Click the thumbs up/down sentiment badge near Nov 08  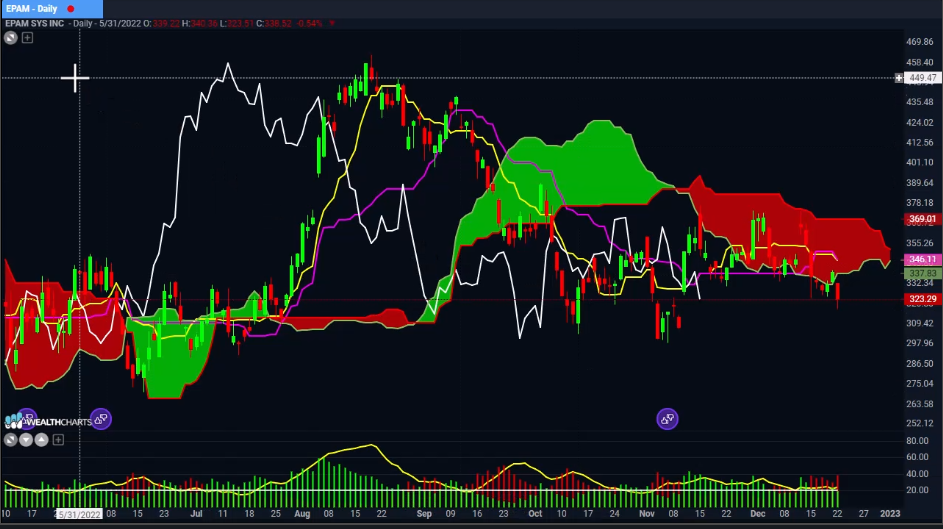667,419
